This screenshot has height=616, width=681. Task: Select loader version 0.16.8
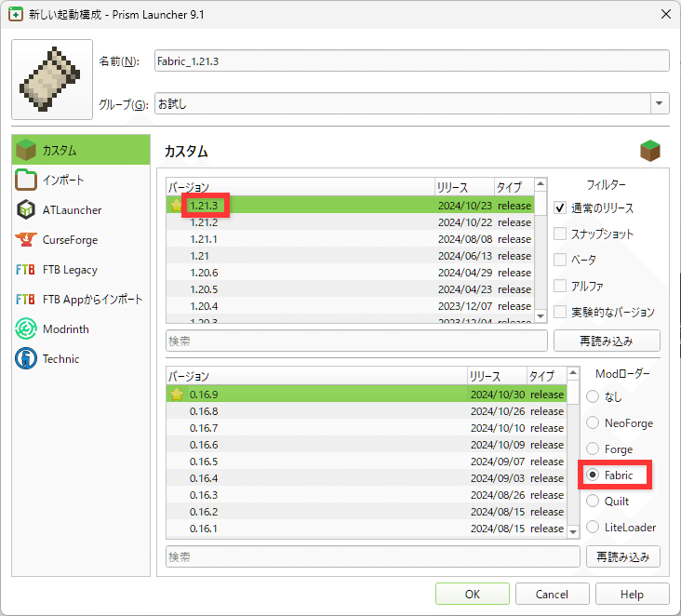(x=367, y=411)
